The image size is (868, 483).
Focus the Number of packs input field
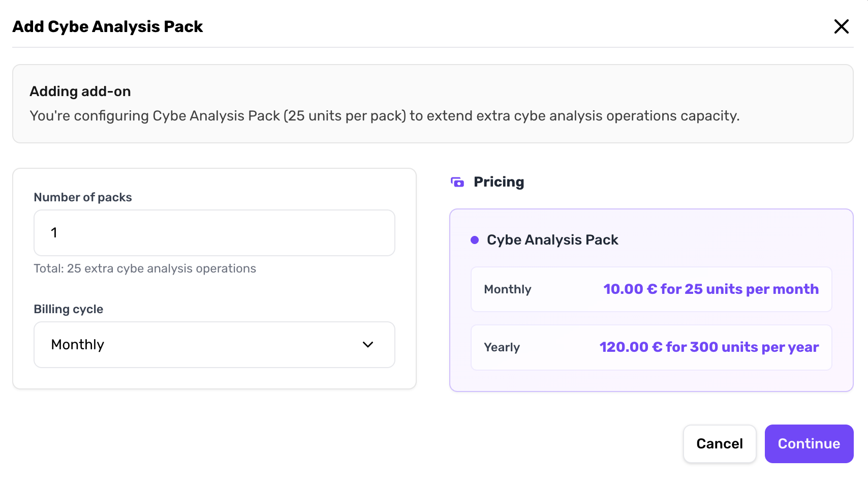coord(214,233)
